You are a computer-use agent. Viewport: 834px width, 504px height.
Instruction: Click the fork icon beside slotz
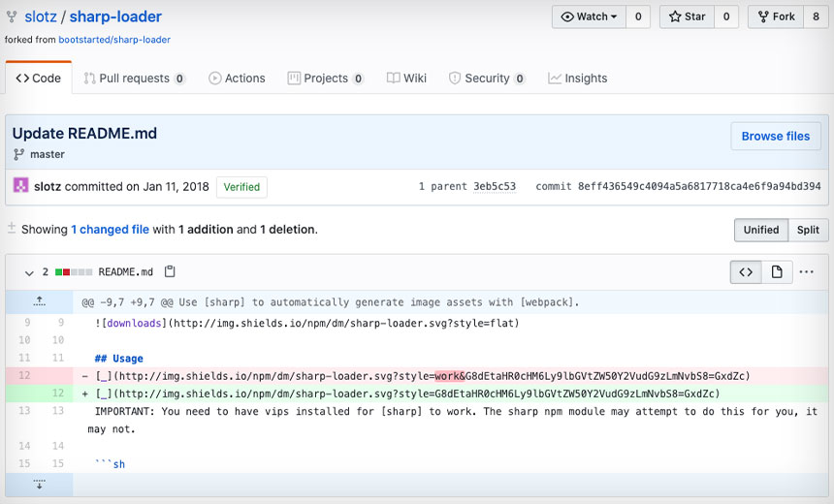click(12, 17)
